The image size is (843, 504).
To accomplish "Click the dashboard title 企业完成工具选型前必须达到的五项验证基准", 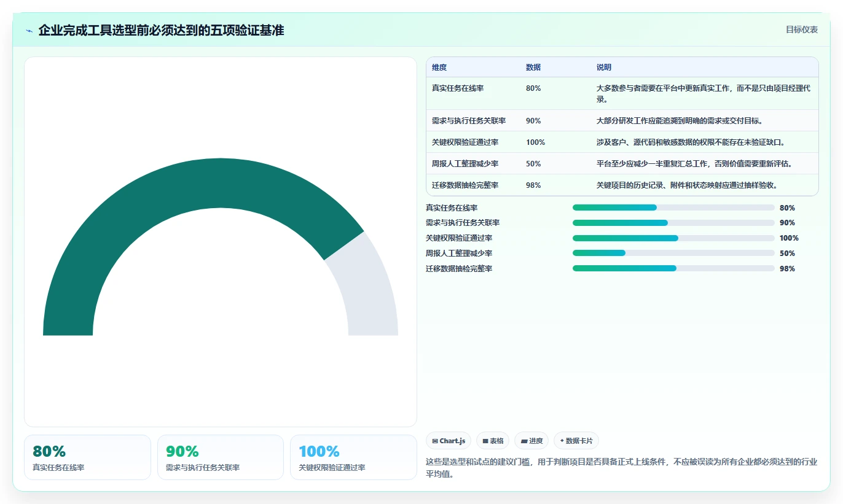I will [161, 30].
